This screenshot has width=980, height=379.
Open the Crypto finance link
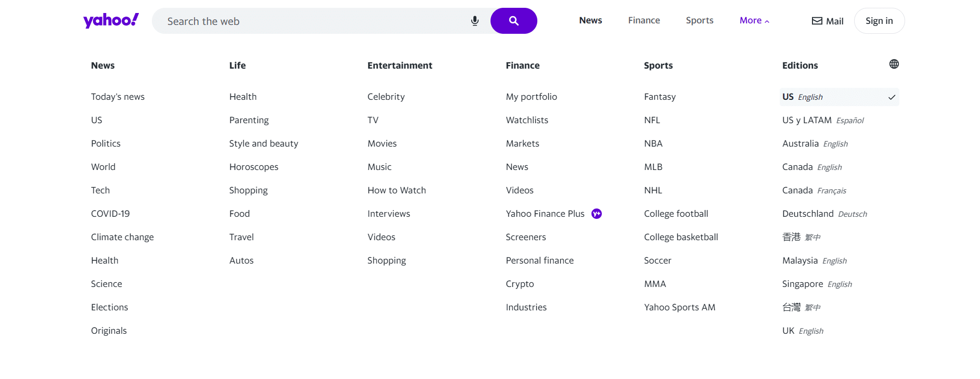click(x=520, y=284)
